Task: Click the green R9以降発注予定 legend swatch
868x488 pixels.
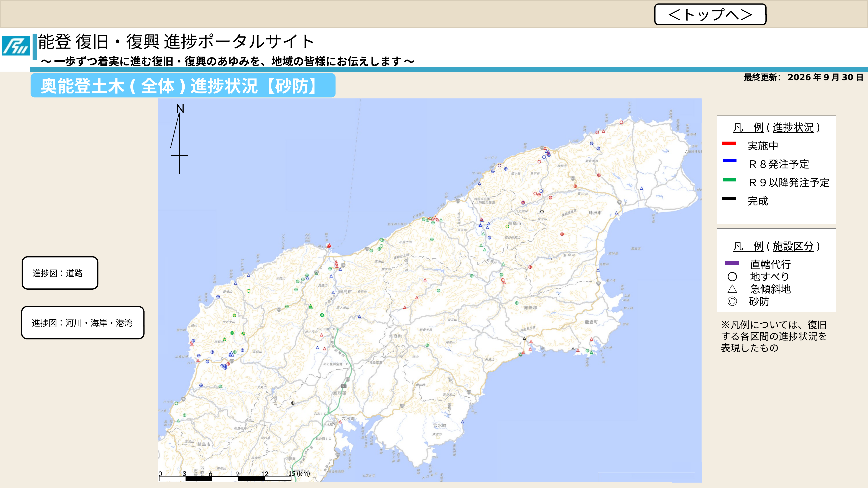Action: 730,180
